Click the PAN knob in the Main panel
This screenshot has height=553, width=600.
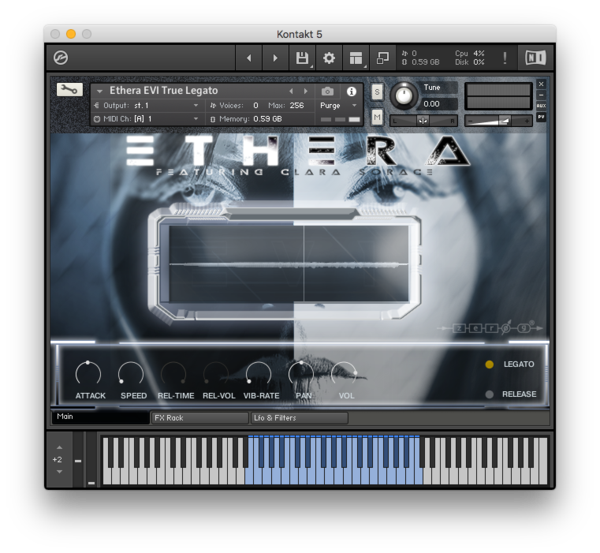coord(301,373)
